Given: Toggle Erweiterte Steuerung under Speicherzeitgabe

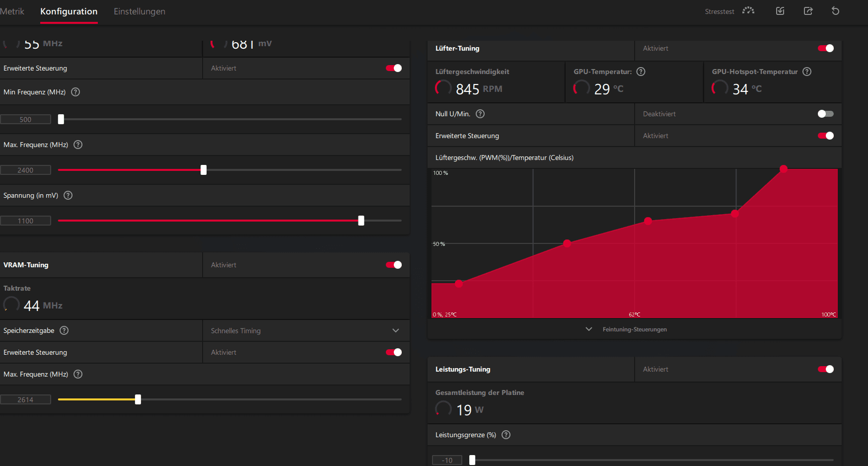Looking at the screenshot, I should pos(394,352).
